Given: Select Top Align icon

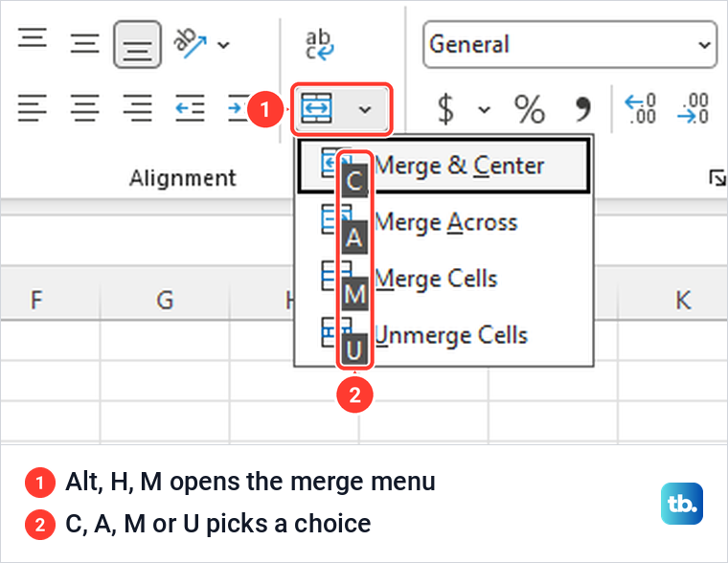Looking at the screenshot, I should click(33, 38).
